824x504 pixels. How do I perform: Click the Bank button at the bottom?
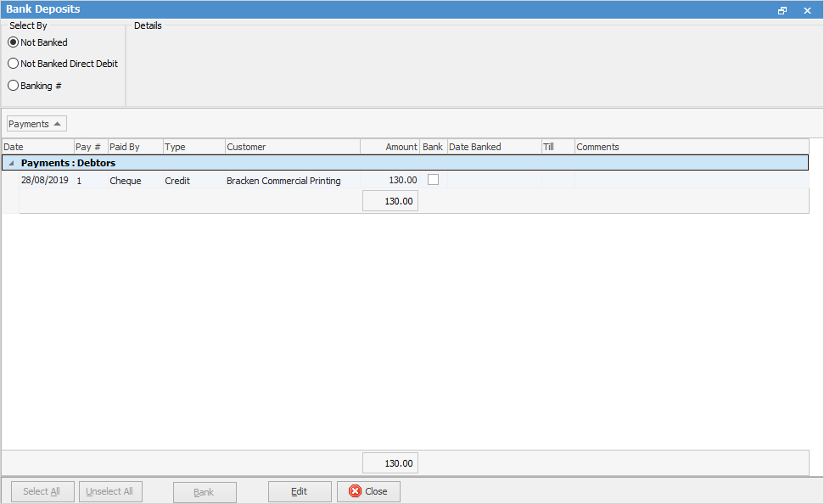(205, 492)
